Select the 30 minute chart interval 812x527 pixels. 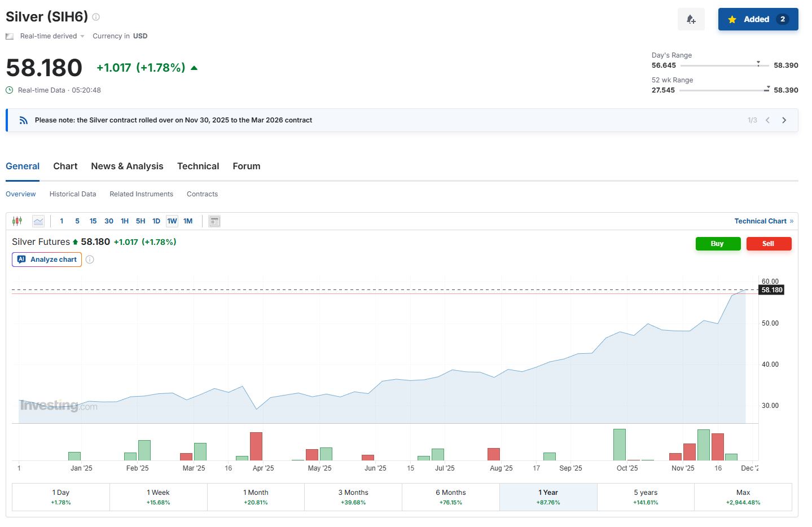click(x=109, y=221)
